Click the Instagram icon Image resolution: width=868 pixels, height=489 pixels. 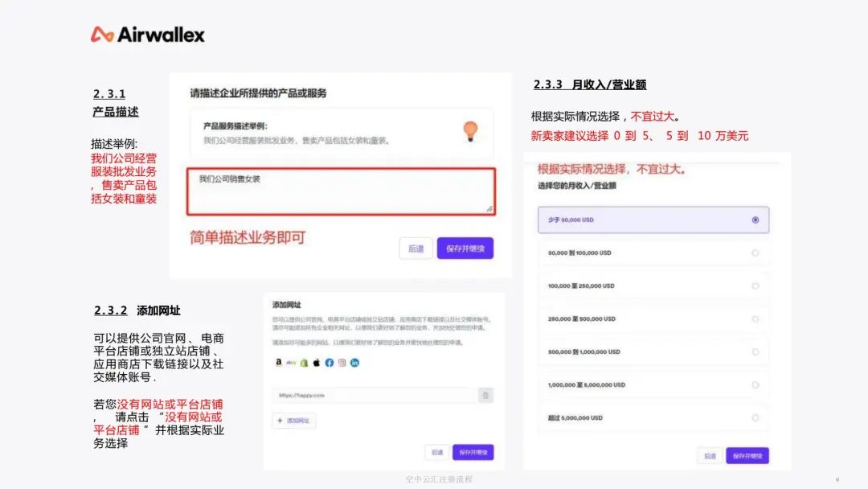tap(342, 363)
